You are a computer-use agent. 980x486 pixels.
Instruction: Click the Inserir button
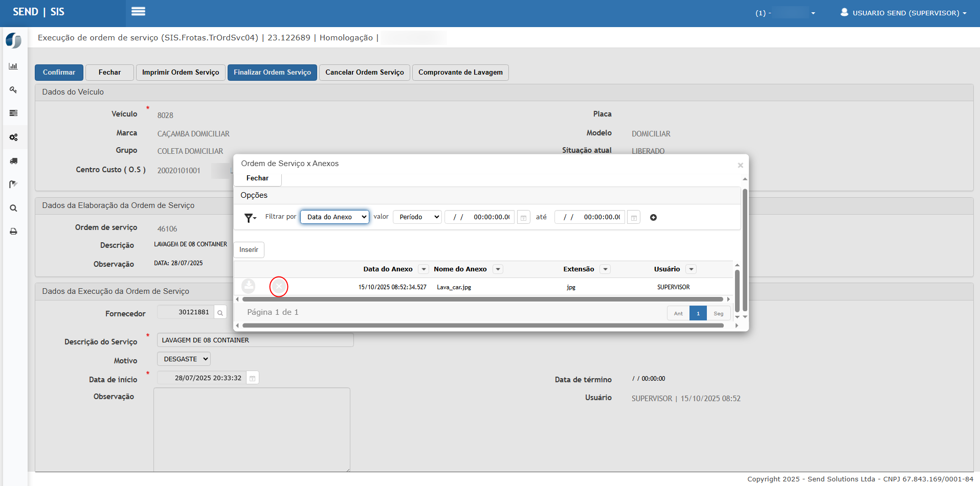249,250
